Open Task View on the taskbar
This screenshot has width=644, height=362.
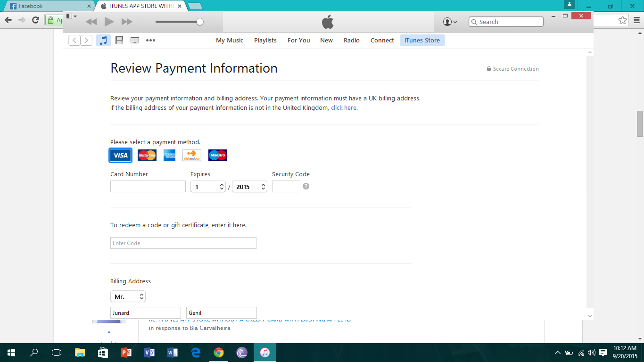pos(57,353)
